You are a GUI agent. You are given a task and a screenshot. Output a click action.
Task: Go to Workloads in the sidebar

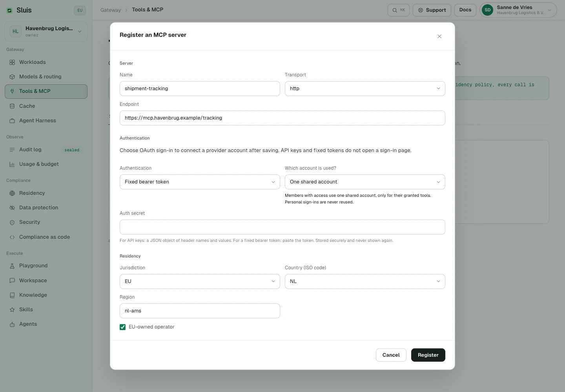pyautogui.click(x=46, y=62)
